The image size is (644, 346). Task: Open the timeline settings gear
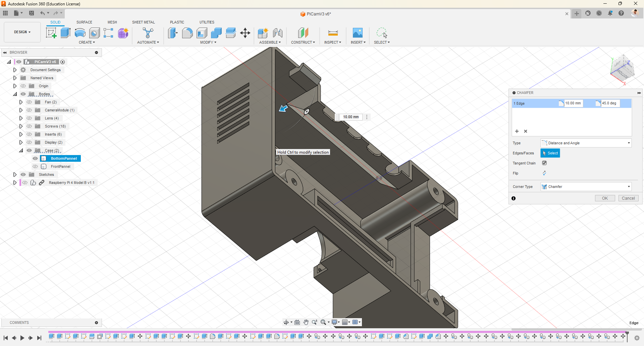pos(637,338)
